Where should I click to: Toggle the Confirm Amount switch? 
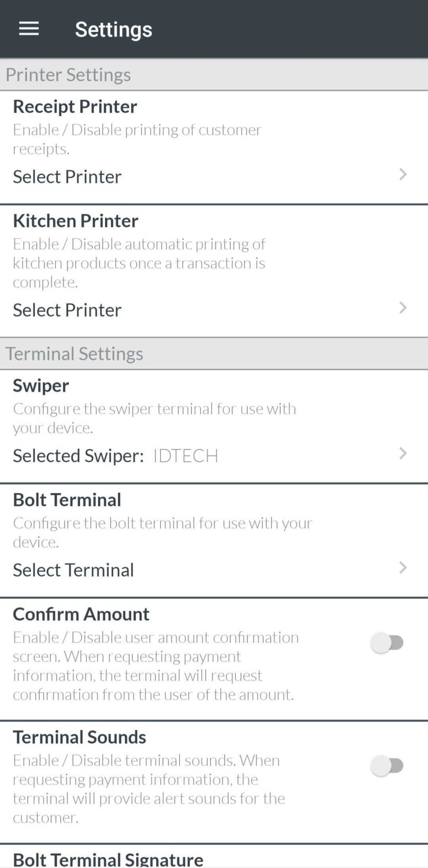click(x=387, y=643)
